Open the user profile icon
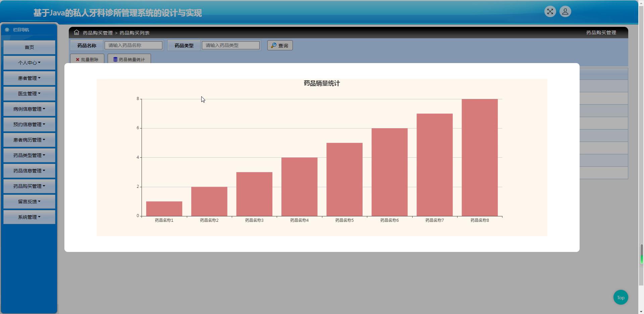Image resolution: width=644 pixels, height=314 pixels. (565, 12)
